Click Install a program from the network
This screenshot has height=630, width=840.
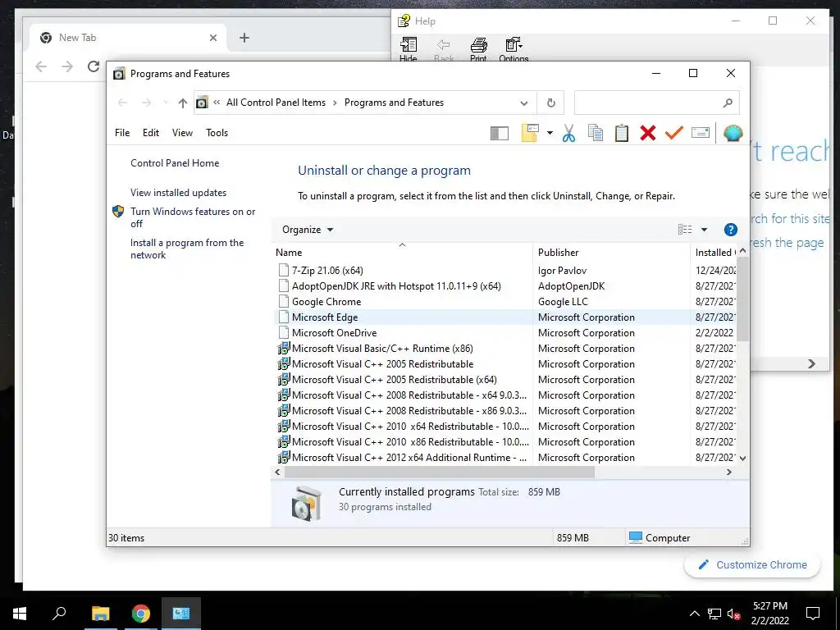187,249
